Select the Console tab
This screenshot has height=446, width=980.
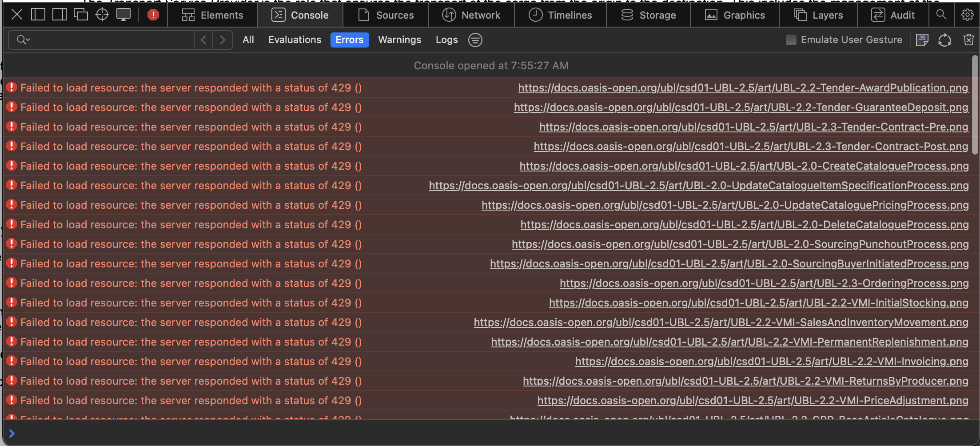click(300, 15)
